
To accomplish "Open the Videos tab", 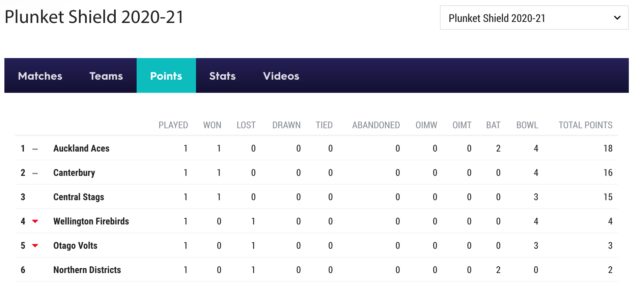I will coord(281,76).
